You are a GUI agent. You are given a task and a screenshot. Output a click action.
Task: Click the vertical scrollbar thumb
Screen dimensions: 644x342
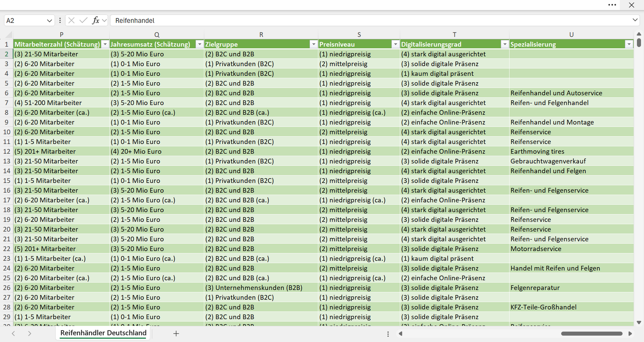pos(639,43)
